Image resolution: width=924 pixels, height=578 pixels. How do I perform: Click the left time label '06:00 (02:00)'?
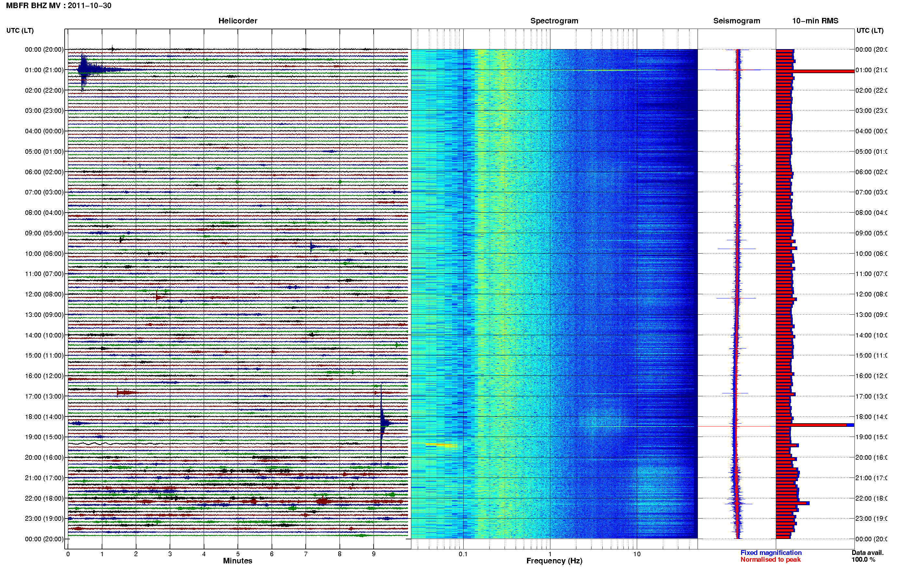(44, 172)
